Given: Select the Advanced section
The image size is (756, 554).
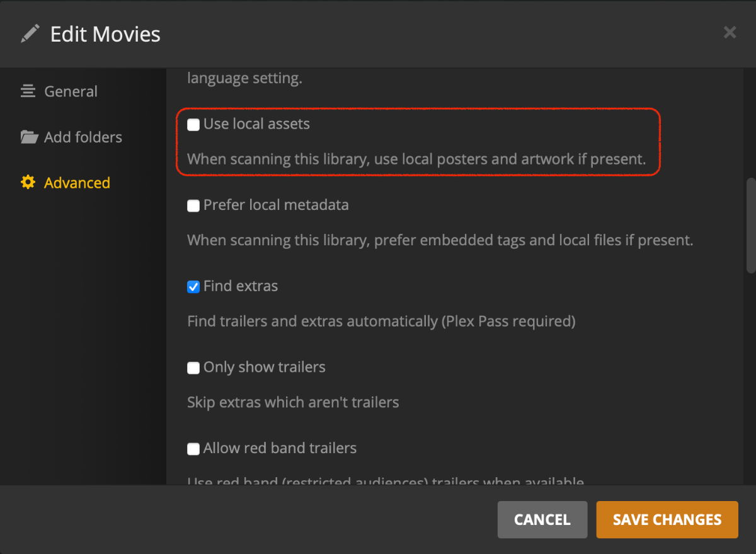Looking at the screenshot, I should tap(77, 183).
